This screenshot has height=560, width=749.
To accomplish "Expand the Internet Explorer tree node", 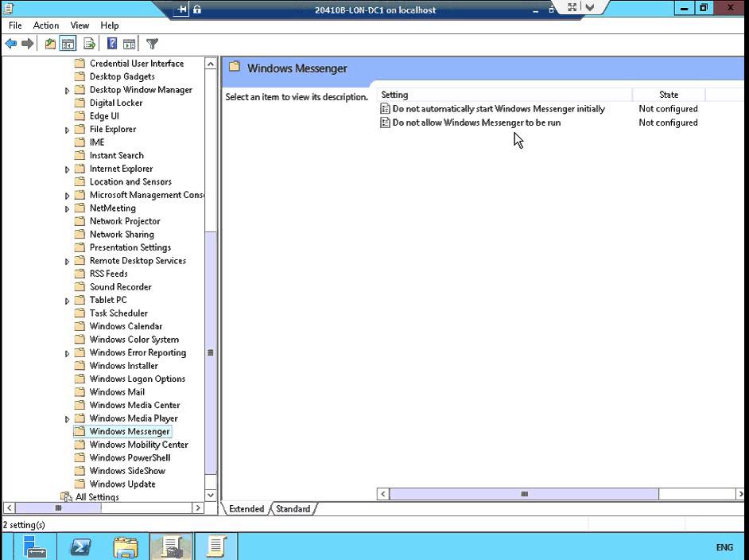I will (x=67, y=169).
